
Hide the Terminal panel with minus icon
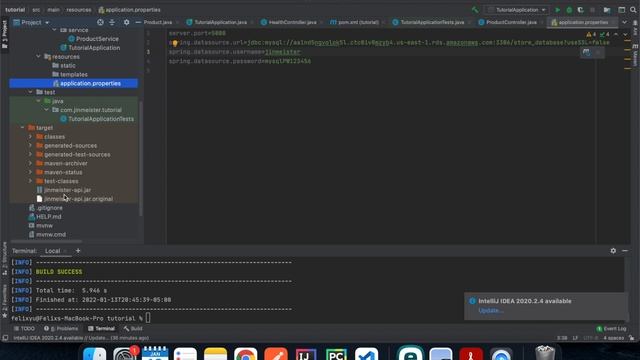pyautogui.click(x=625, y=251)
